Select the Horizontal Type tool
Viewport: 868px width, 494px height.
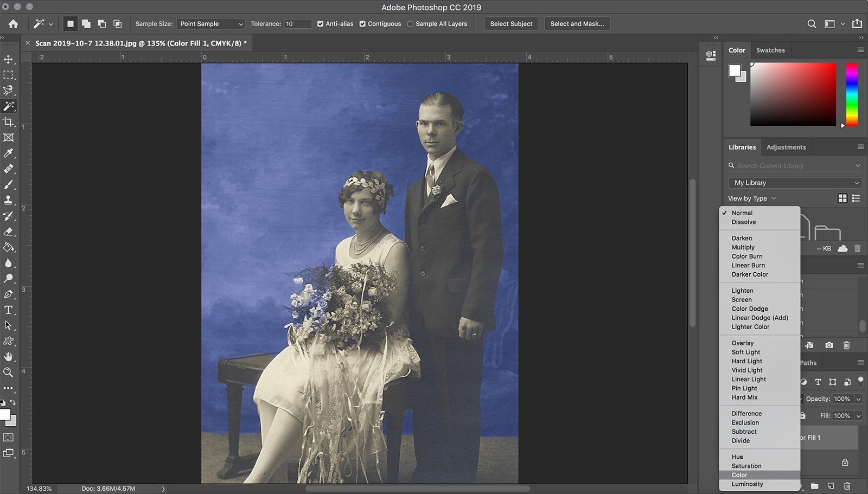[8, 310]
